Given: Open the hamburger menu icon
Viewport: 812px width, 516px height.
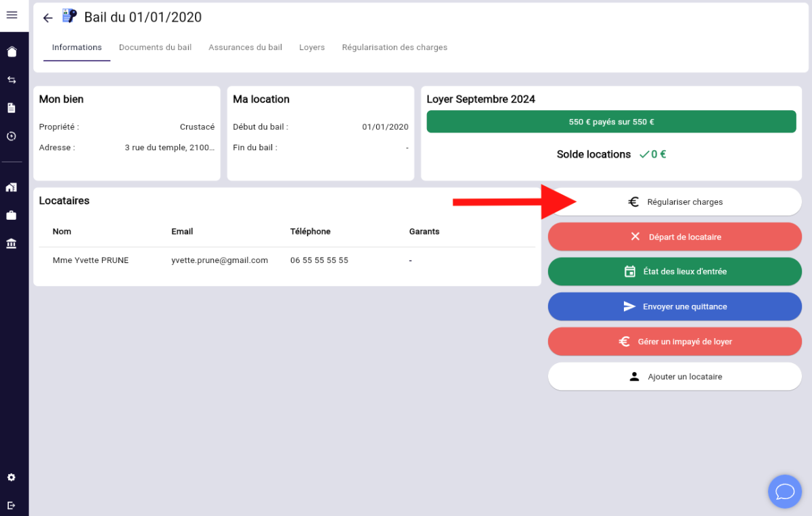Looking at the screenshot, I should click(12, 15).
